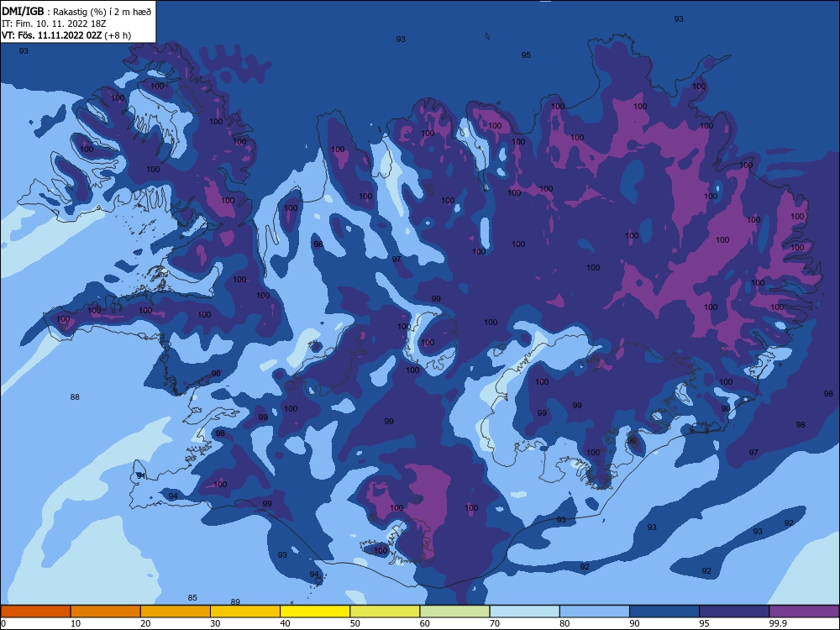Select the '85' humidity value on the map
840x630 pixels.
point(192,598)
